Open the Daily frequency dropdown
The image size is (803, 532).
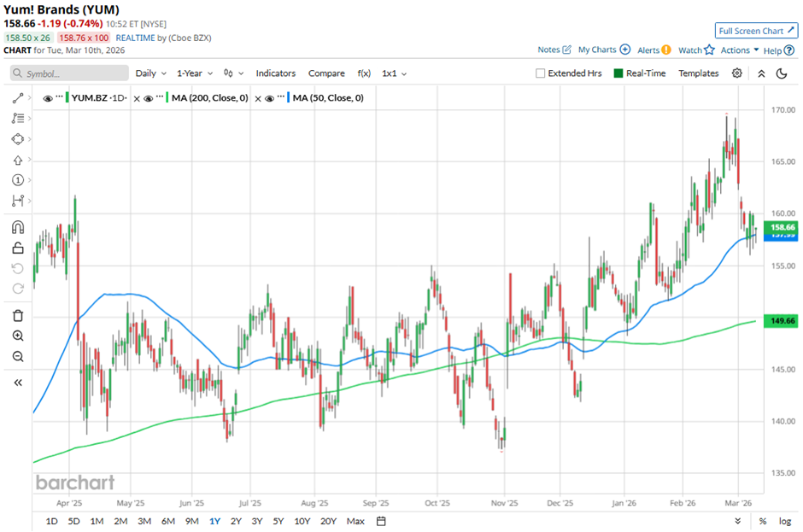tap(150, 73)
